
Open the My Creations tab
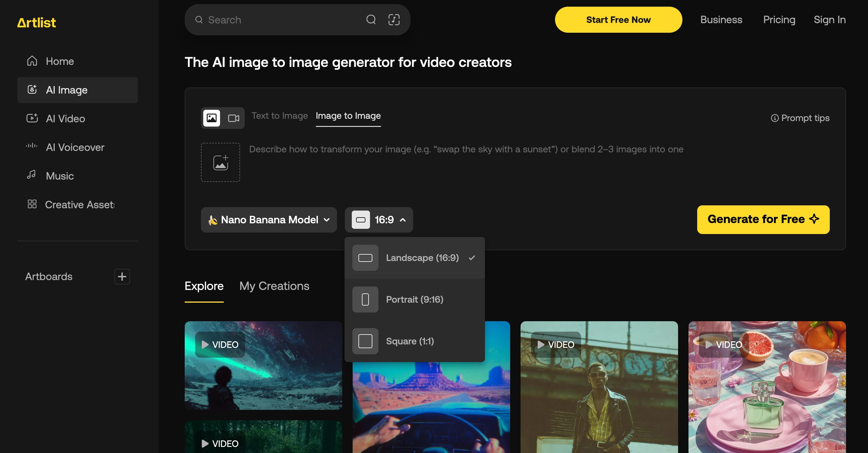click(x=274, y=286)
